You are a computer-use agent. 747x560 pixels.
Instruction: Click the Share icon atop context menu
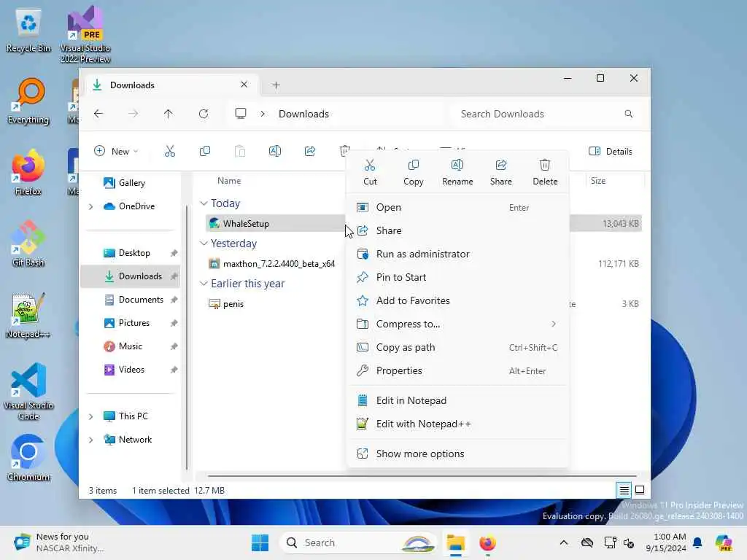[x=500, y=166]
